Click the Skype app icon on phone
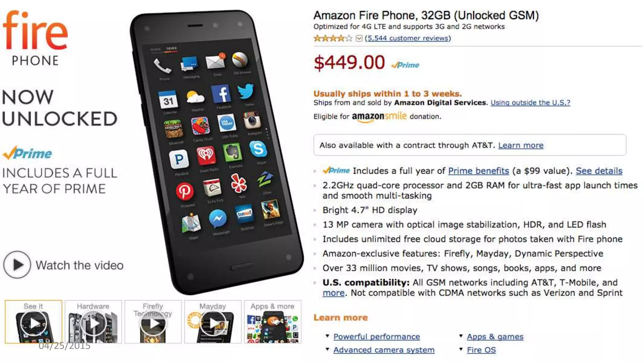The image size is (644, 362). (x=258, y=149)
